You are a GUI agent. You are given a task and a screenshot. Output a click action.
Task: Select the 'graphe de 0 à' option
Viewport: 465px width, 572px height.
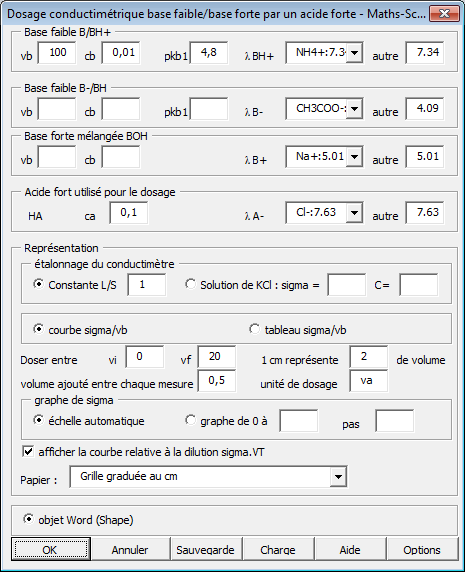(190, 420)
